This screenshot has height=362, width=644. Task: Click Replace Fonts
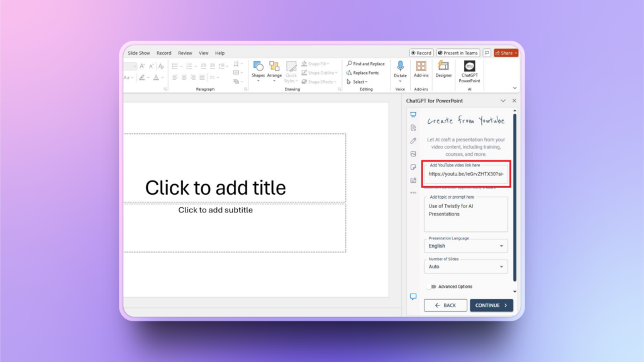tap(363, 73)
